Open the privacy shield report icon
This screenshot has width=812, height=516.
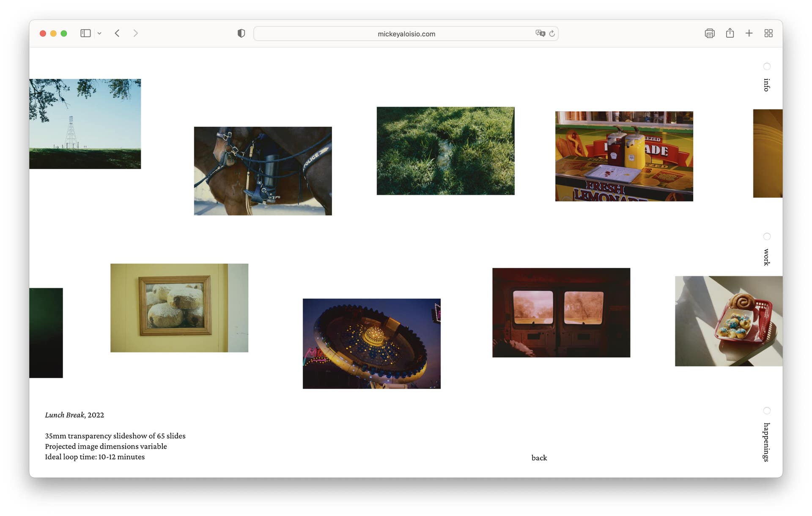[x=241, y=33]
